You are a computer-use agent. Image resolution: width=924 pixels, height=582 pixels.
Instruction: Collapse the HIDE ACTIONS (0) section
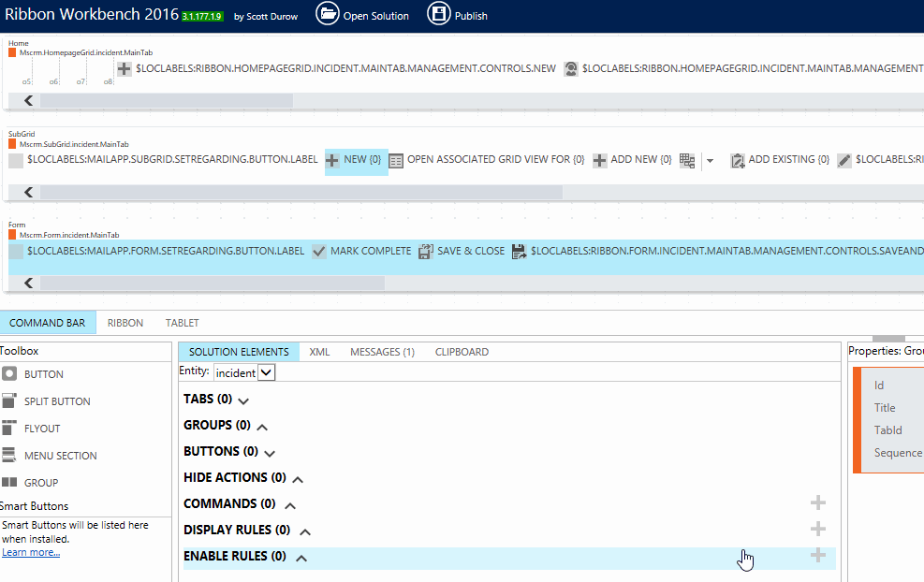click(x=298, y=479)
